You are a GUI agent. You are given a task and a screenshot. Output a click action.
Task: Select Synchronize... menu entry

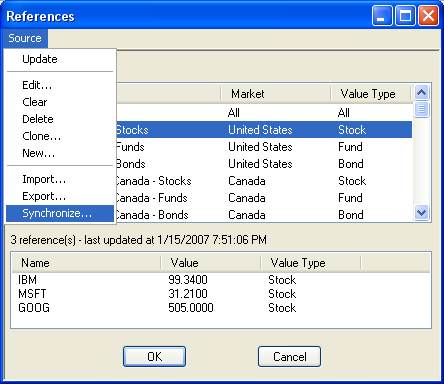(60, 213)
